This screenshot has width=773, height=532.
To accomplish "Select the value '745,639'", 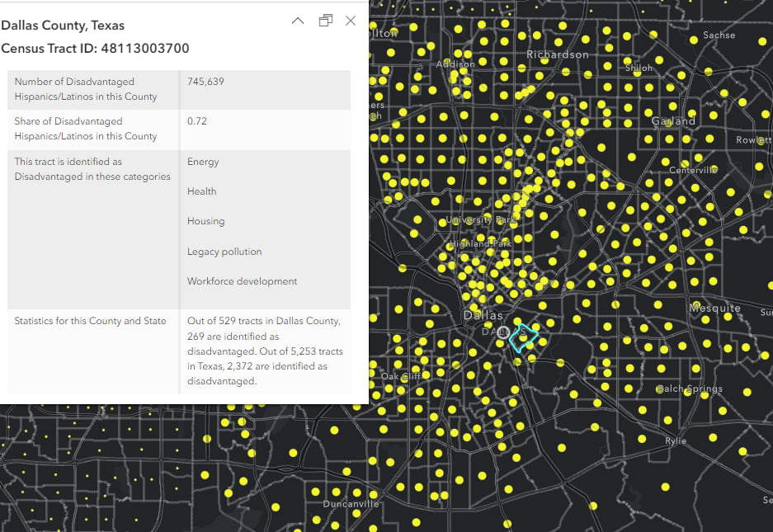I will [205, 82].
